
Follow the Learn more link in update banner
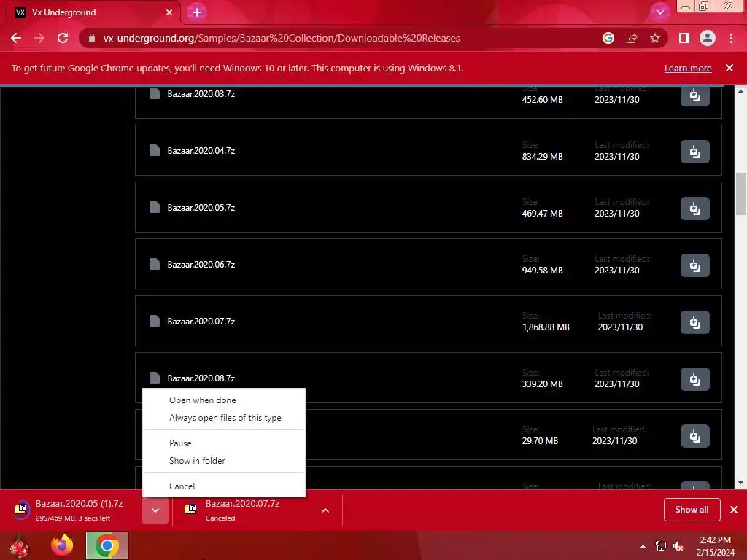click(688, 68)
